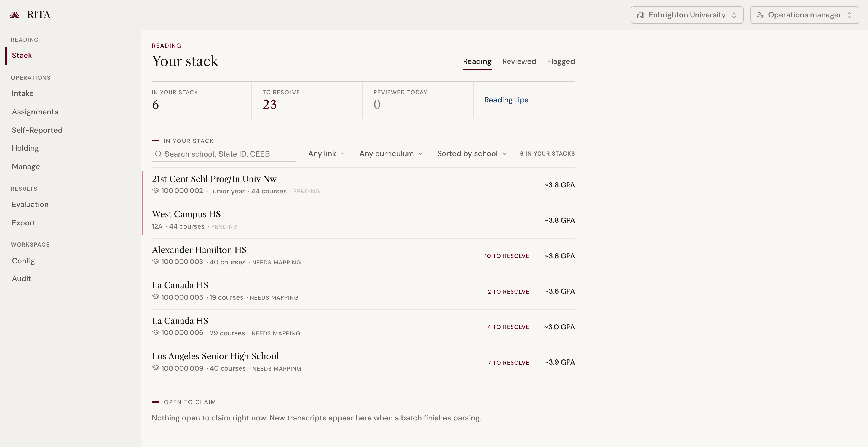
Task: Open the West Campus HS transcript
Action: pyautogui.click(x=363, y=221)
